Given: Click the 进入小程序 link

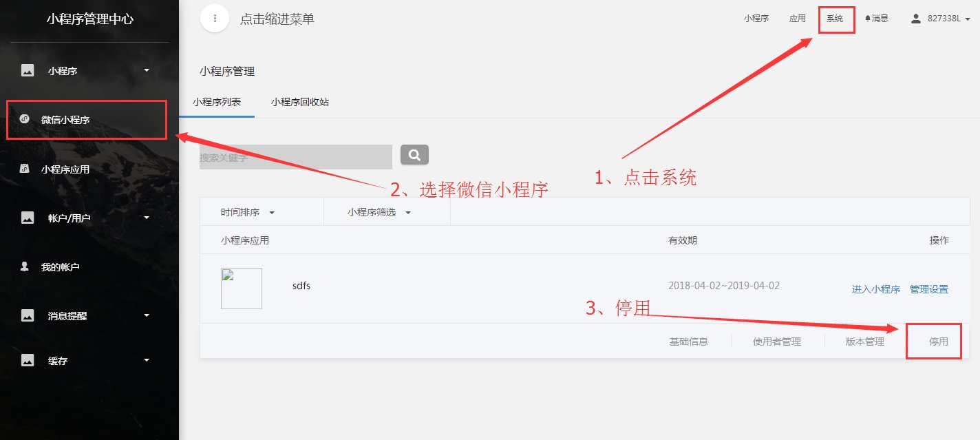Looking at the screenshot, I should point(876,289).
